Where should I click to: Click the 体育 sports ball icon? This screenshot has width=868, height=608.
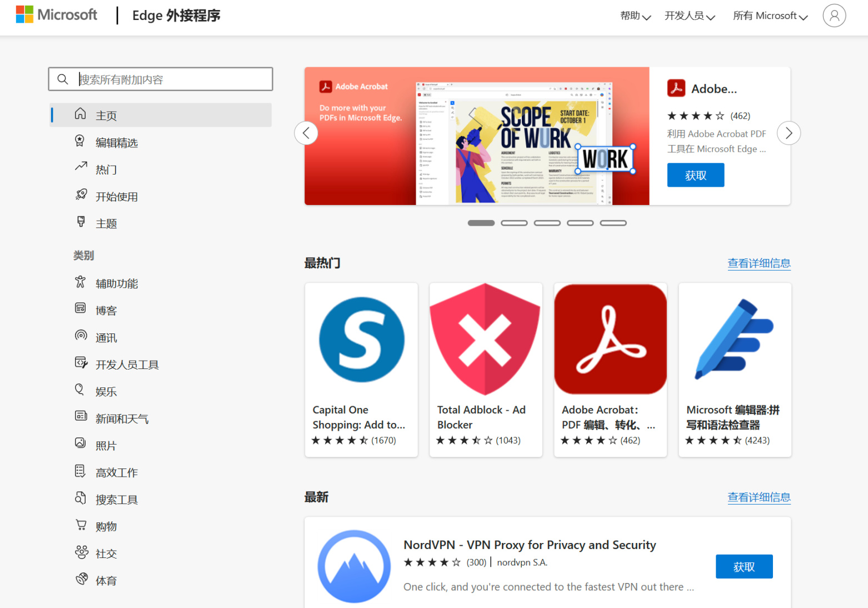[82, 579]
